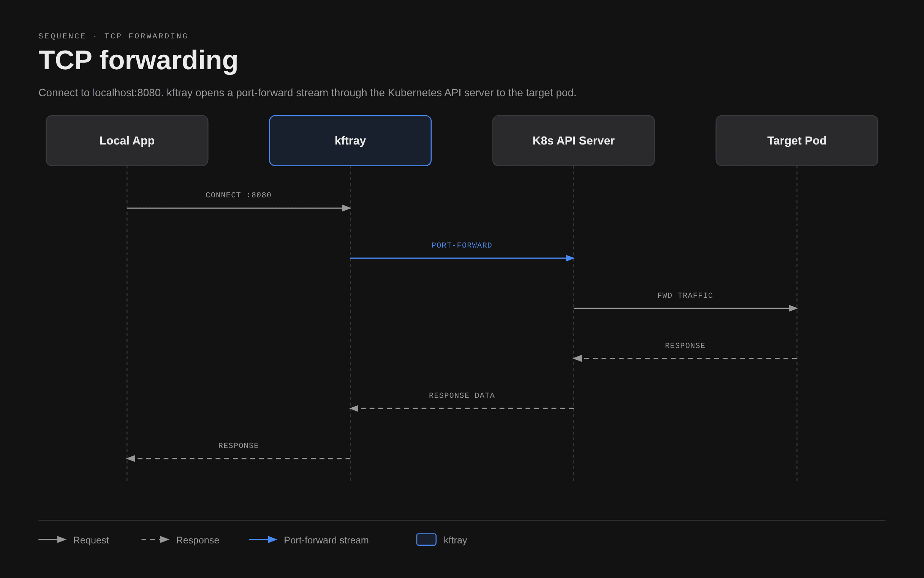Click the arrowhead of the FWD TRAFFIC arrow
Image resolution: width=924 pixels, height=578 pixels.
[793, 308]
